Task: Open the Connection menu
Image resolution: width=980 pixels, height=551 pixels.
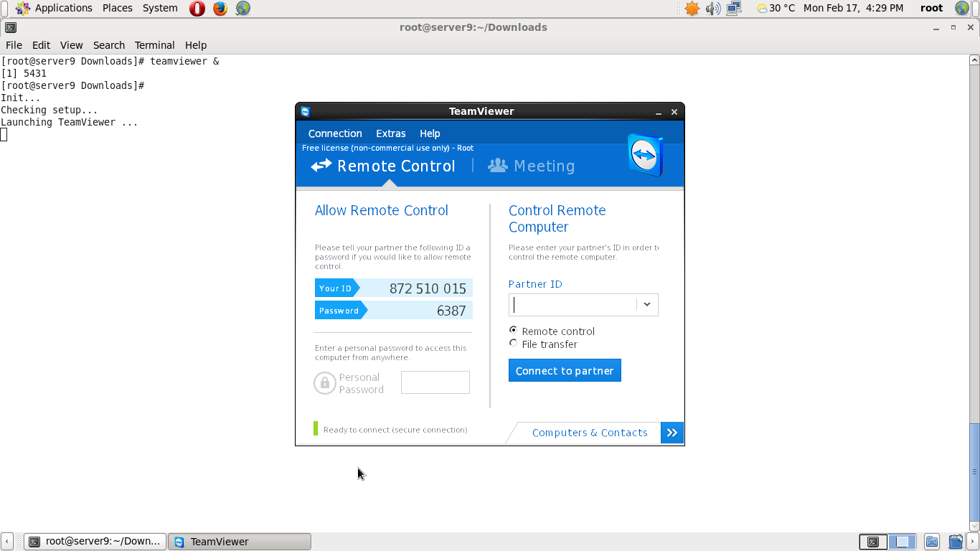Action: (334, 133)
